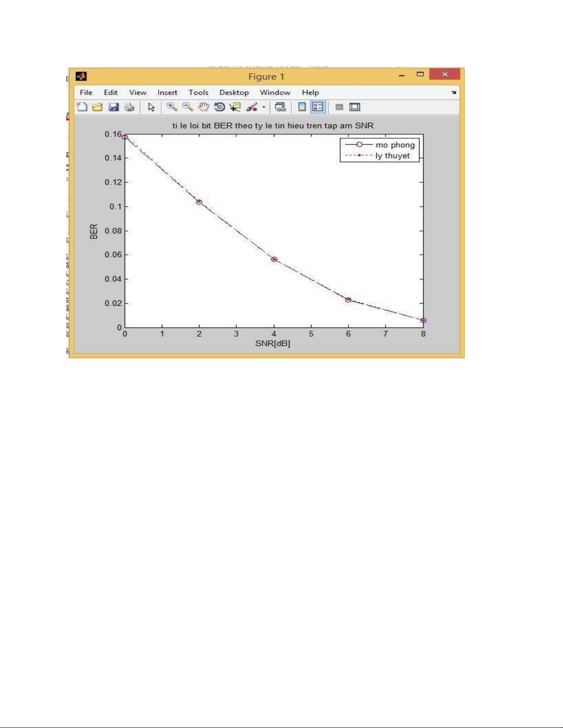Select the Zoom In magnifier tool
This screenshot has height=728, width=563.
[x=172, y=107]
